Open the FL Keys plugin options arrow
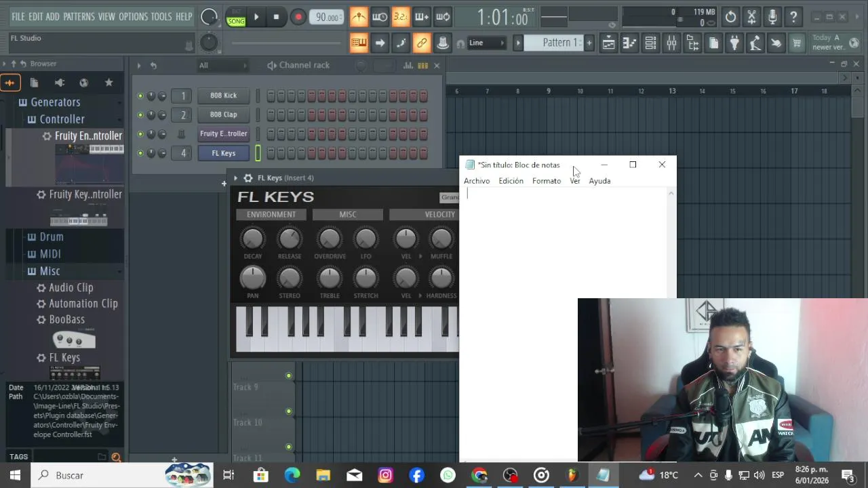This screenshot has width=868, height=488. click(x=236, y=178)
